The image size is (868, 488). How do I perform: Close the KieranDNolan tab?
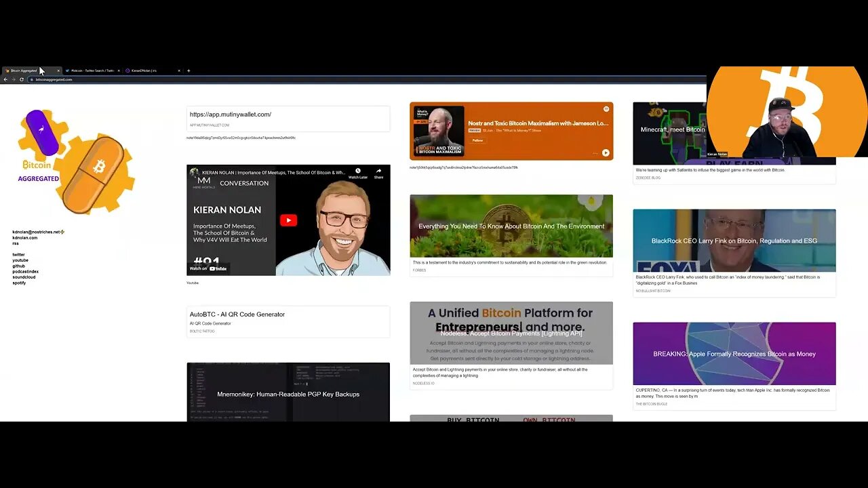point(179,70)
